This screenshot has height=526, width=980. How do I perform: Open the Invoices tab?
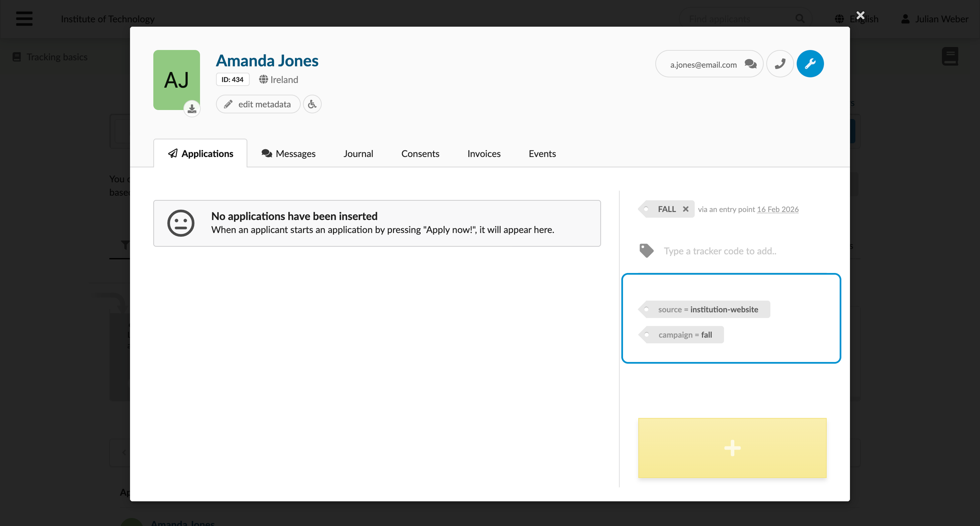pos(484,153)
